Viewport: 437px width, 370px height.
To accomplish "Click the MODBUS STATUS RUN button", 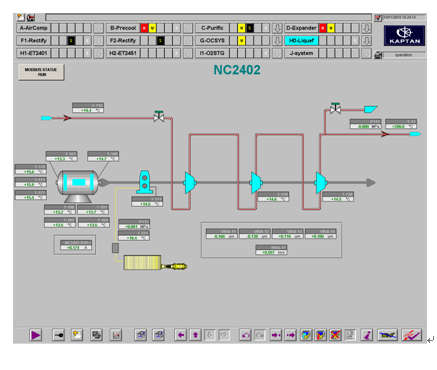I will (41, 72).
